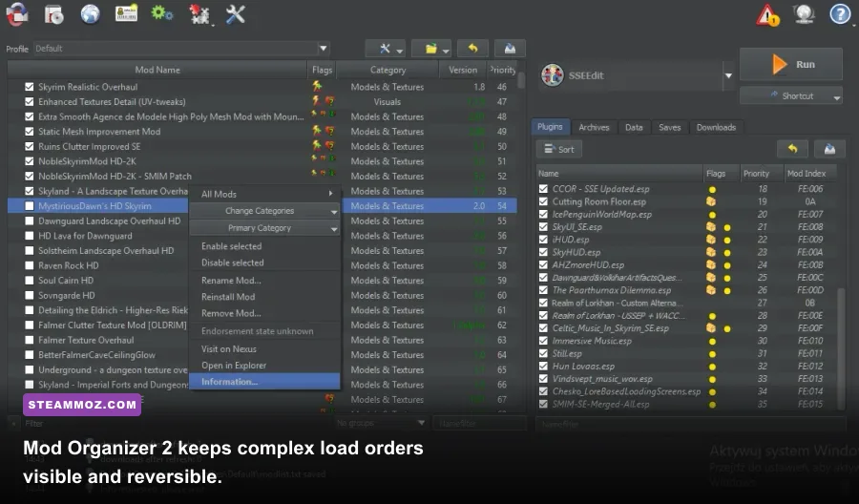Click flag icons of SkyUI_SE.esp
859x504 pixels.
(x=718, y=226)
